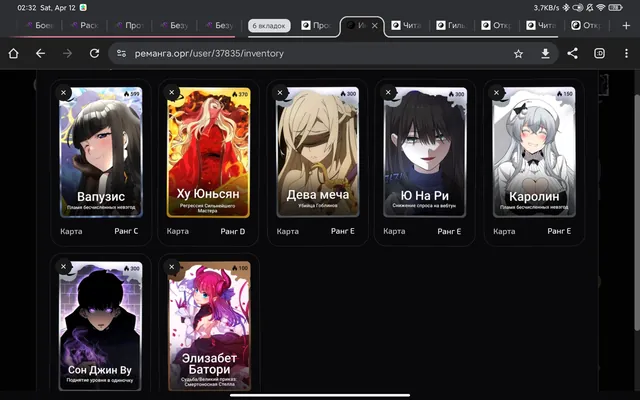Open the Дева меча card

[x=318, y=152]
